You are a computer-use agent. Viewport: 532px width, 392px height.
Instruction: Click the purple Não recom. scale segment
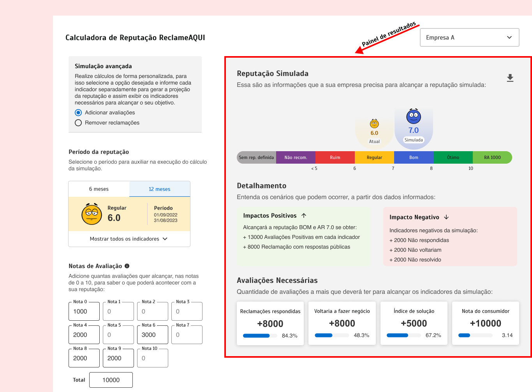[x=296, y=157]
